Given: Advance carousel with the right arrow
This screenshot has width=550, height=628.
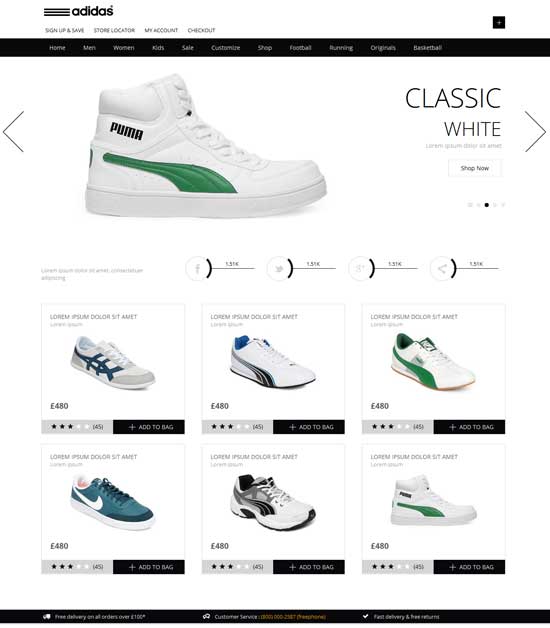Looking at the screenshot, I should click(x=536, y=132).
